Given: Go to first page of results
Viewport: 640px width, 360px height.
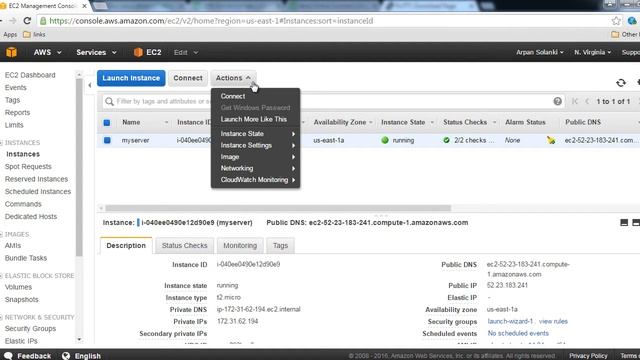Looking at the screenshot, I should (x=575, y=101).
